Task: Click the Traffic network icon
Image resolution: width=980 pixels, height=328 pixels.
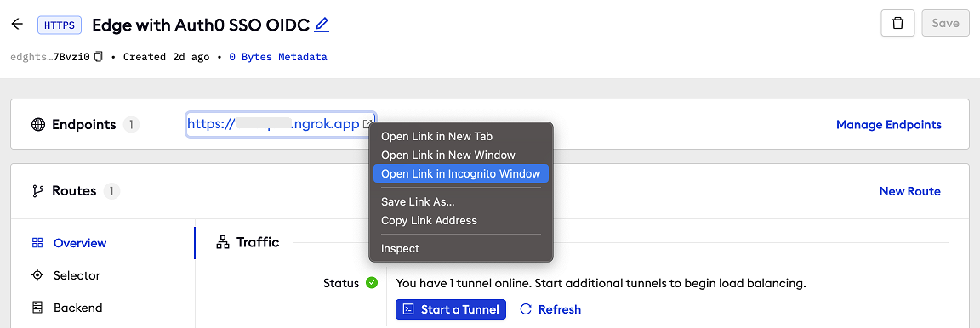Action: click(223, 242)
